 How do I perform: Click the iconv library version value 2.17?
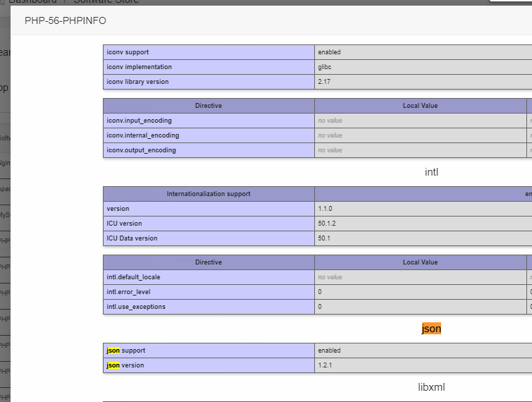click(324, 82)
